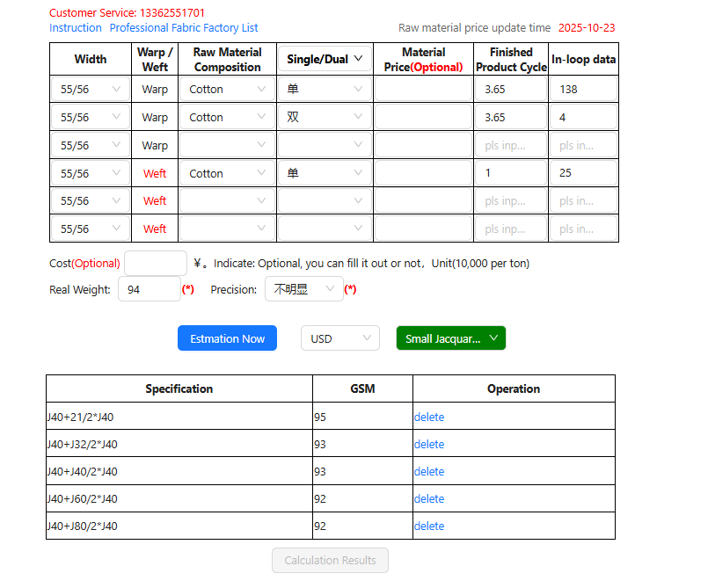Open Professional Fabric Factory List link

point(184,28)
